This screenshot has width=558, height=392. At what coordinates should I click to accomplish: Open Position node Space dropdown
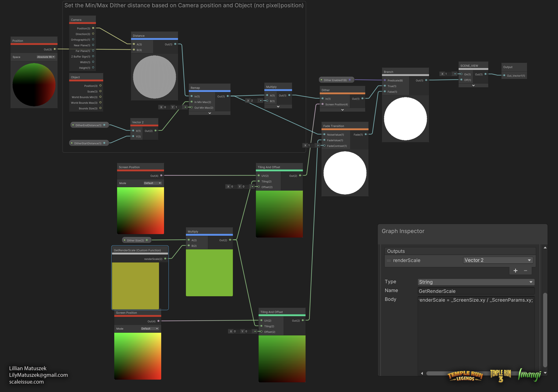coord(46,57)
